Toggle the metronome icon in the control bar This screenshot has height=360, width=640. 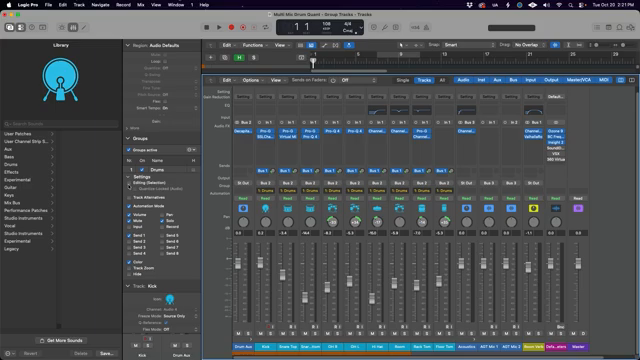(426, 27)
